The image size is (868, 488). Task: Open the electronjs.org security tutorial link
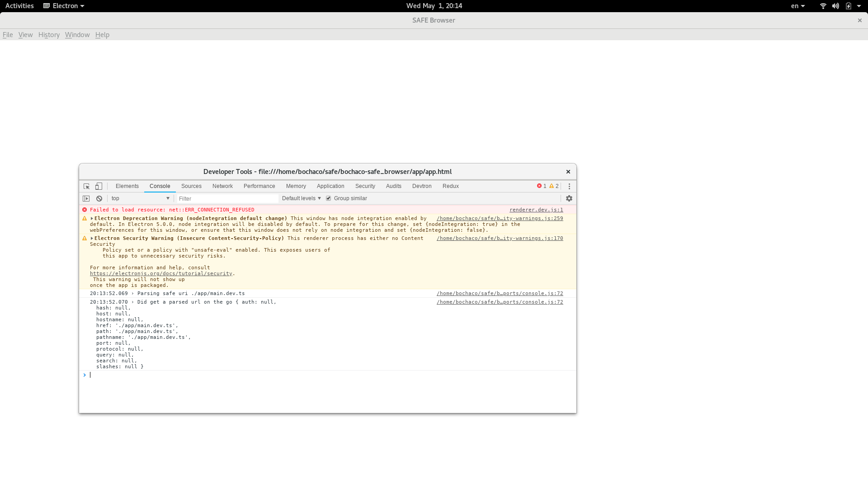[x=161, y=273]
